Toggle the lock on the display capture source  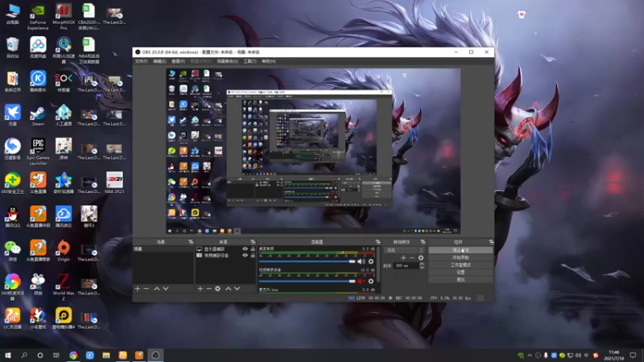tap(253, 249)
